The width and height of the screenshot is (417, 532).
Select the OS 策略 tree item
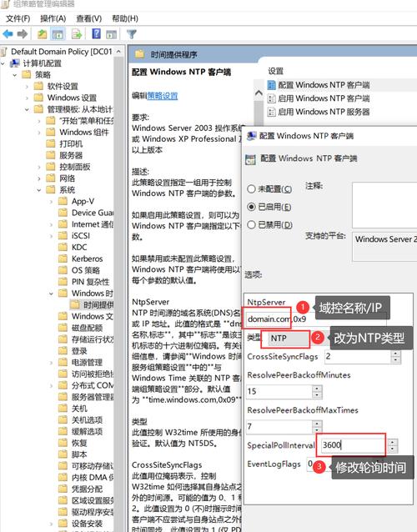tap(86, 270)
